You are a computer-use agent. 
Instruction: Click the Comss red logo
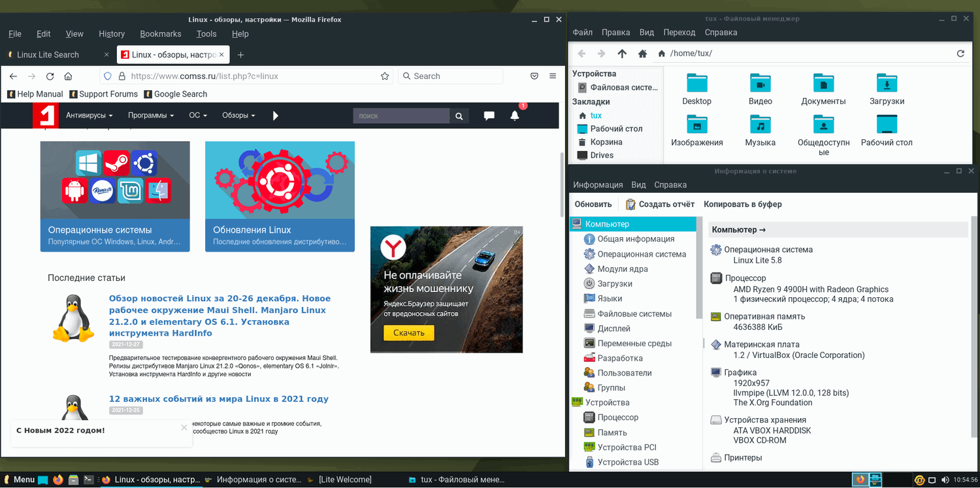coord(46,116)
